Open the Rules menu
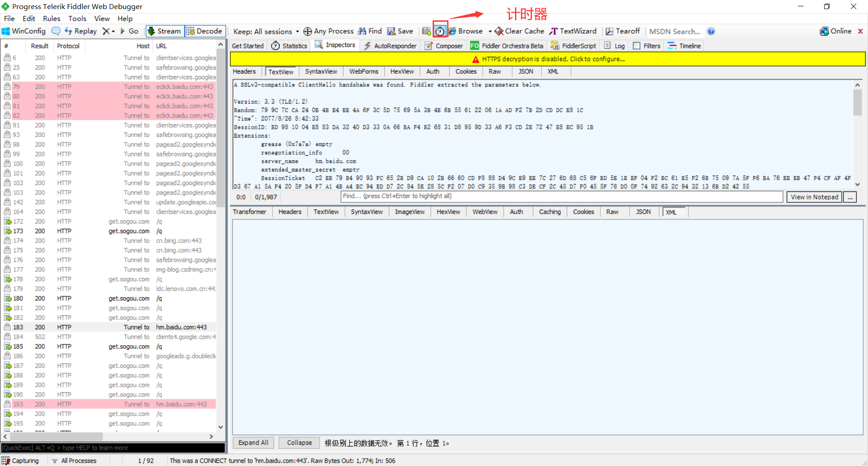 [52, 19]
